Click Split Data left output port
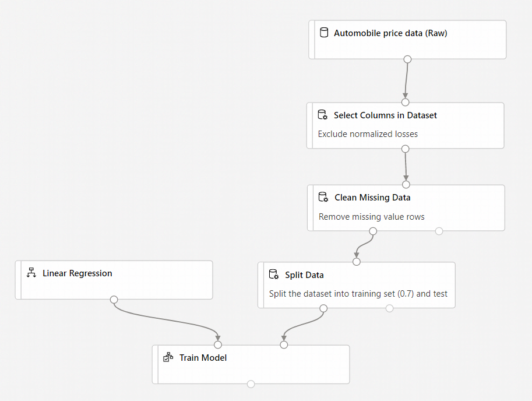The image size is (532, 401). pos(323,308)
